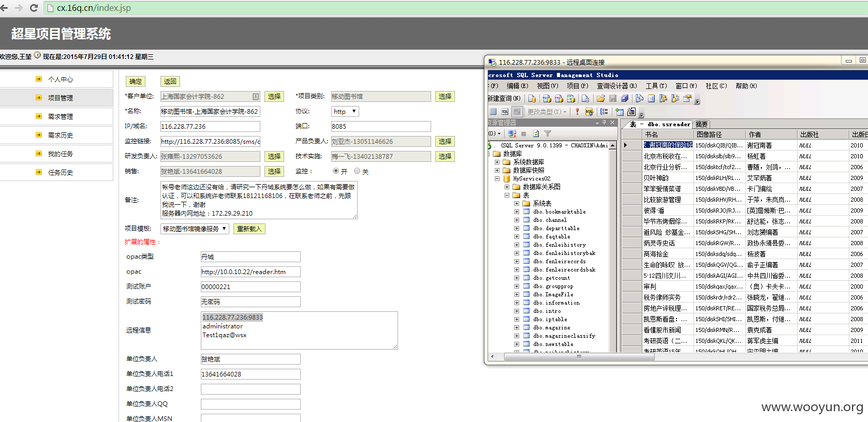The height and width of the screenshot is (422, 868).
Task: Click the Summary page icon in SSMS toolbar
Action: click(x=652, y=98)
